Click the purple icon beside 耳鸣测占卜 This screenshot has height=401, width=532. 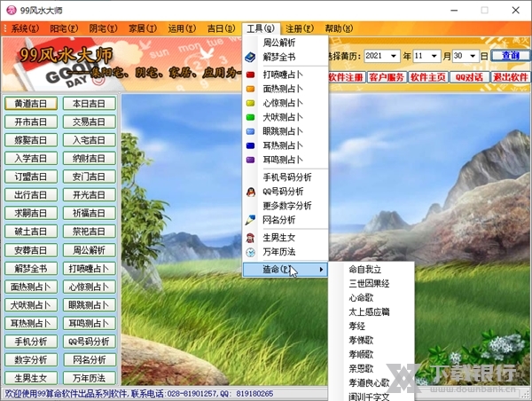coord(250,160)
